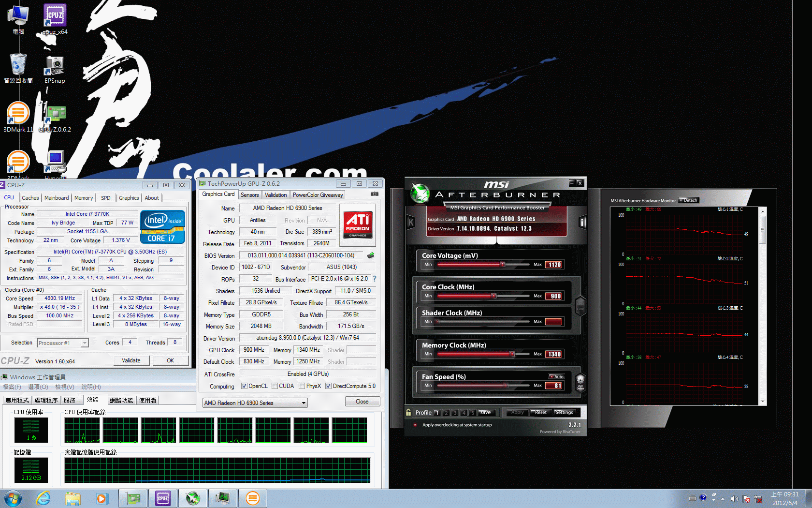The image size is (812, 508).
Task: Open the Recycle Bin desktop icon
Action: 18,68
